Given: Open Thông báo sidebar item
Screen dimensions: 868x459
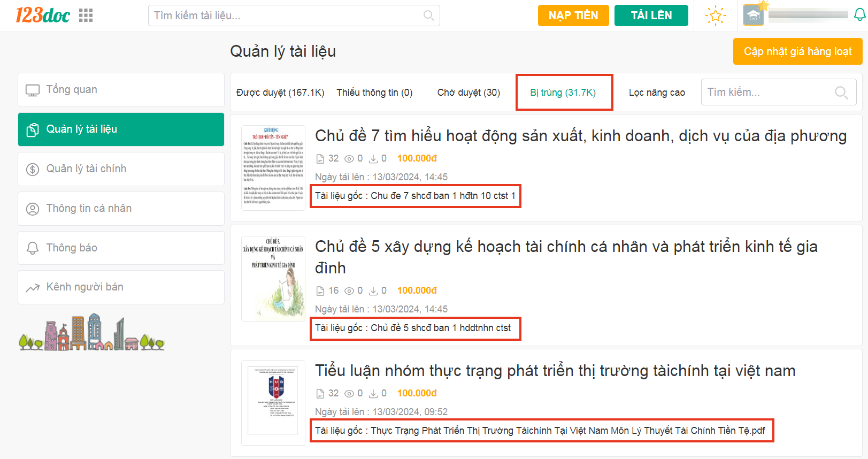Looking at the screenshot, I should click(121, 248).
